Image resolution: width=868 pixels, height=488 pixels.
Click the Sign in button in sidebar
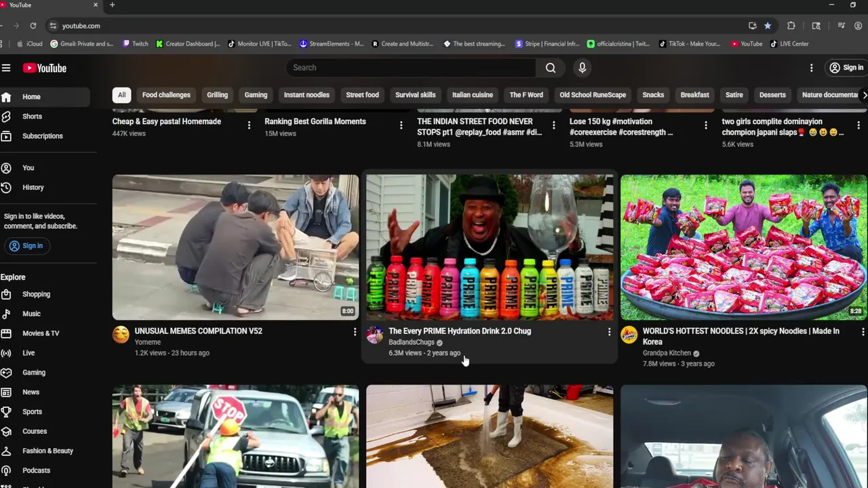26,246
